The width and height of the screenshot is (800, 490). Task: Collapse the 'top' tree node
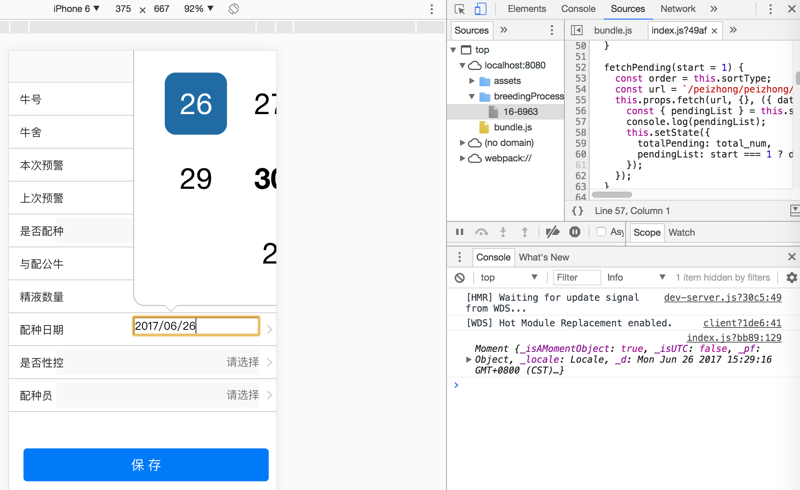click(x=453, y=50)
